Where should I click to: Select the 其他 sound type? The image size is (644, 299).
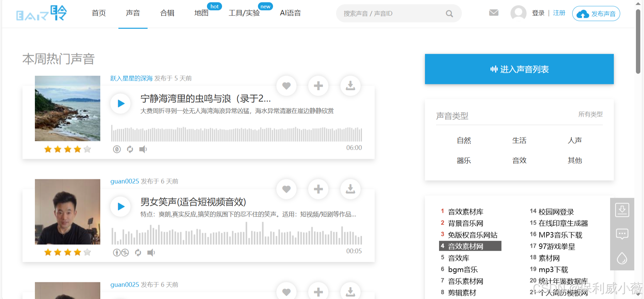575,161
